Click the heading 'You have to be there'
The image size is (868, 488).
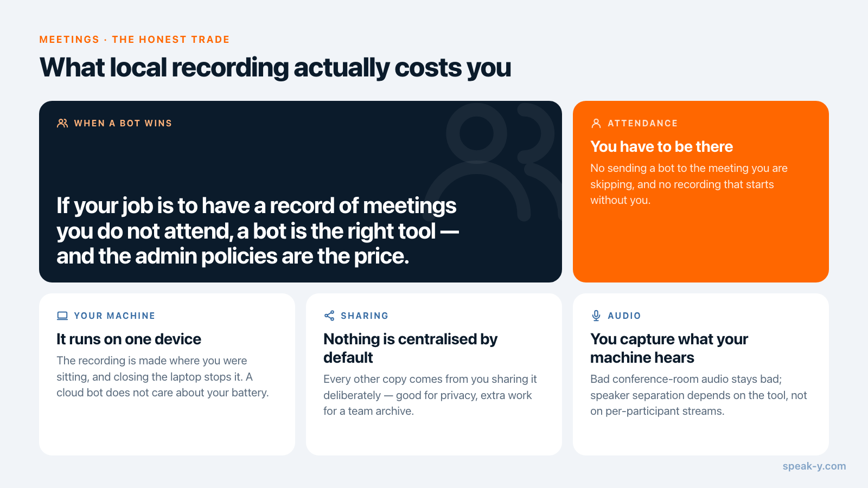coord(662,146)
